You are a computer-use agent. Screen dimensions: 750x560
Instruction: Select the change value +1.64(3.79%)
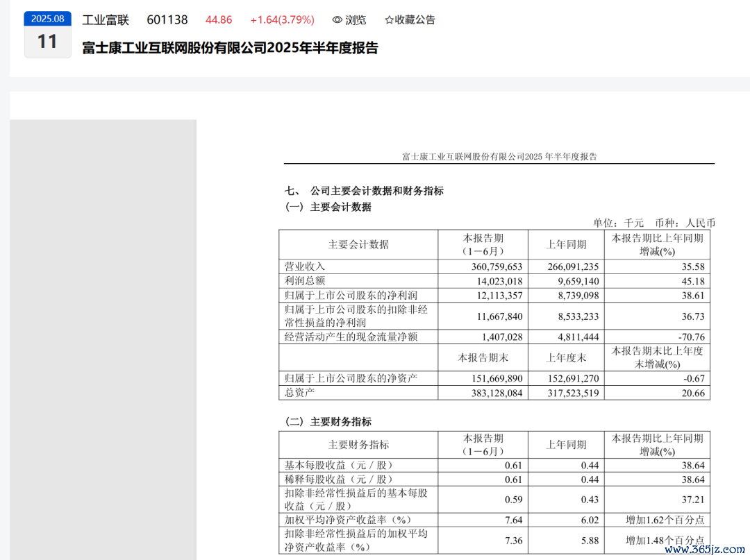click(282, 20)
